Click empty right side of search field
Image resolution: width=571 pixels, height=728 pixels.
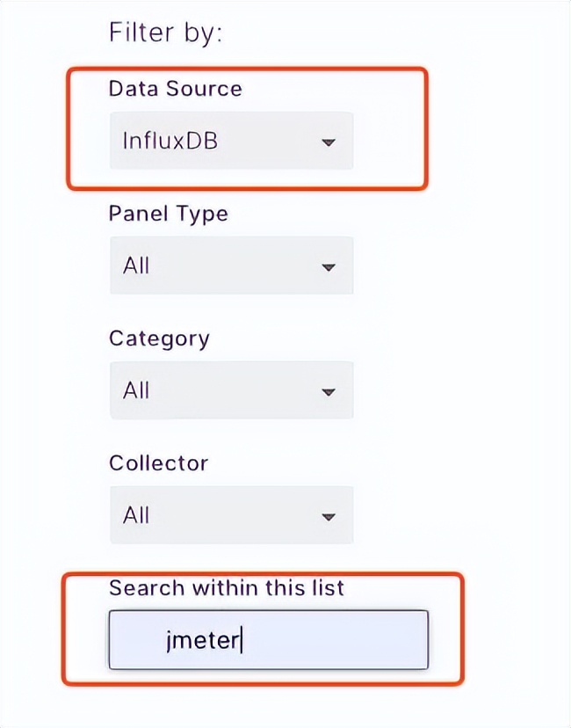pyautogui.click(x=351, y=640)
